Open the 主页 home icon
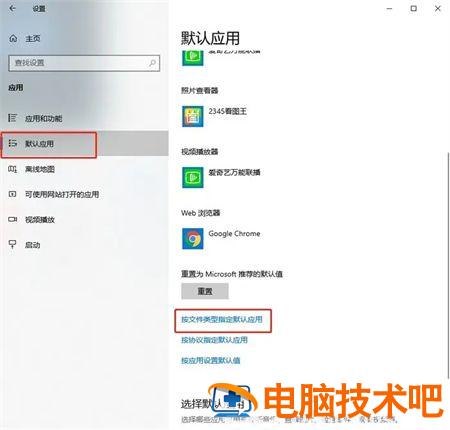 (x=13, y=38)
